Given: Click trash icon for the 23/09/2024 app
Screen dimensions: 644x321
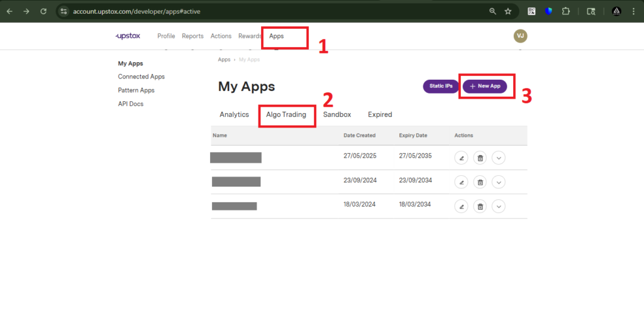Looking at the screenshot, I should (480, 182).
